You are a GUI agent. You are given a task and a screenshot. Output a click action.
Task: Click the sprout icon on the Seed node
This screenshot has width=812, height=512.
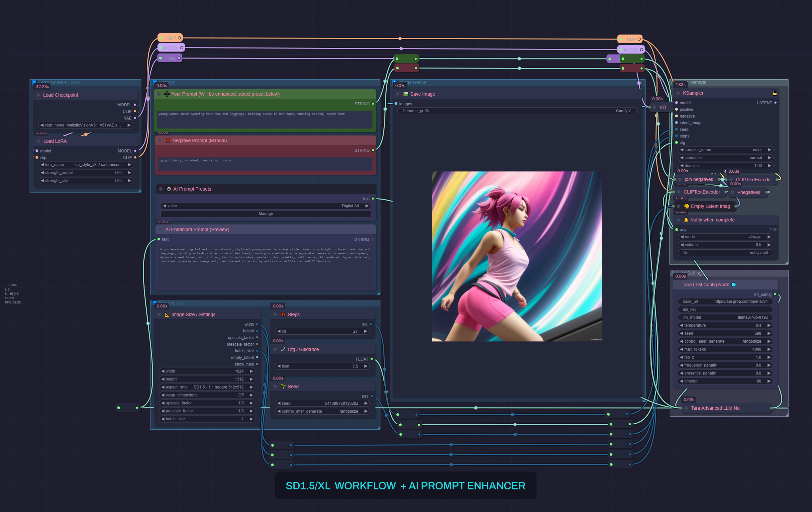coord(283,386)
